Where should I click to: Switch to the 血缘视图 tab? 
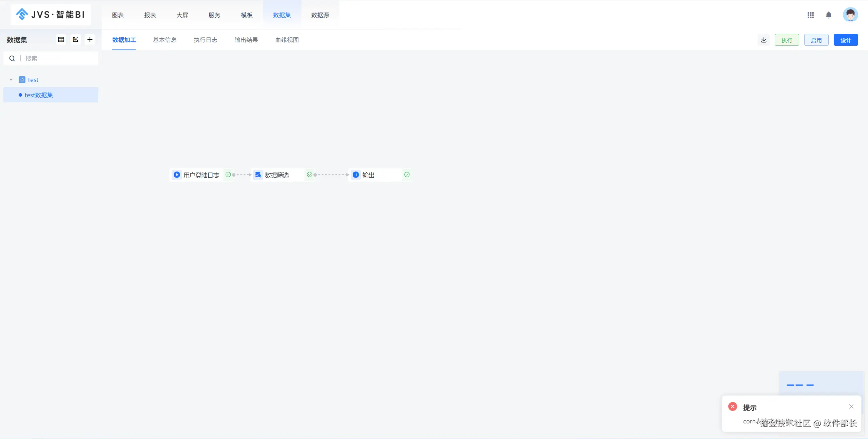(x=287, y=40)
